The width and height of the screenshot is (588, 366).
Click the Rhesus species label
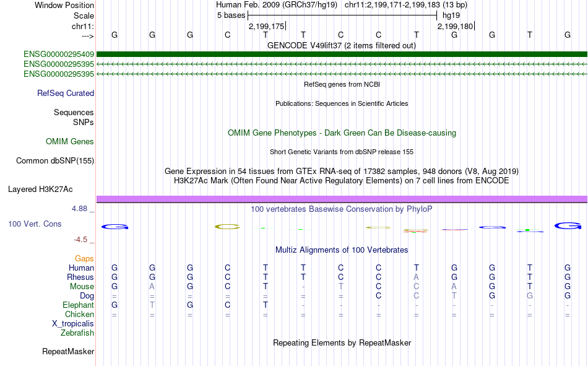coord(80,277)
